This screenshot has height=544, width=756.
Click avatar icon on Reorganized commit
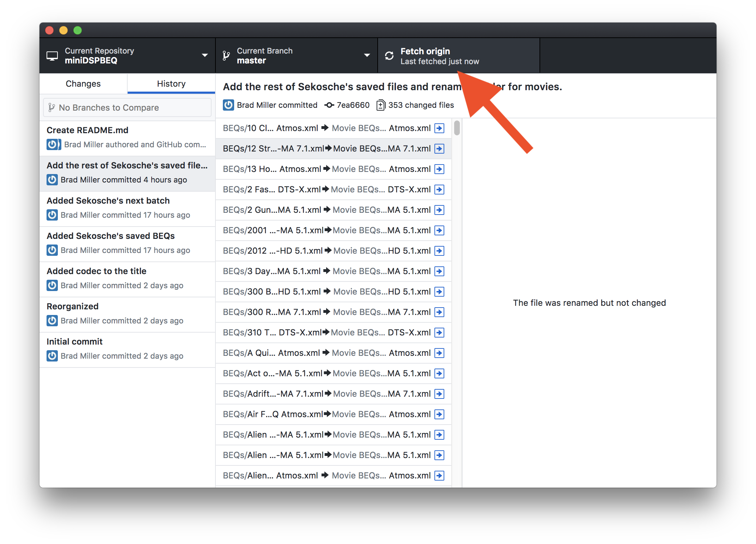point(52,321)
